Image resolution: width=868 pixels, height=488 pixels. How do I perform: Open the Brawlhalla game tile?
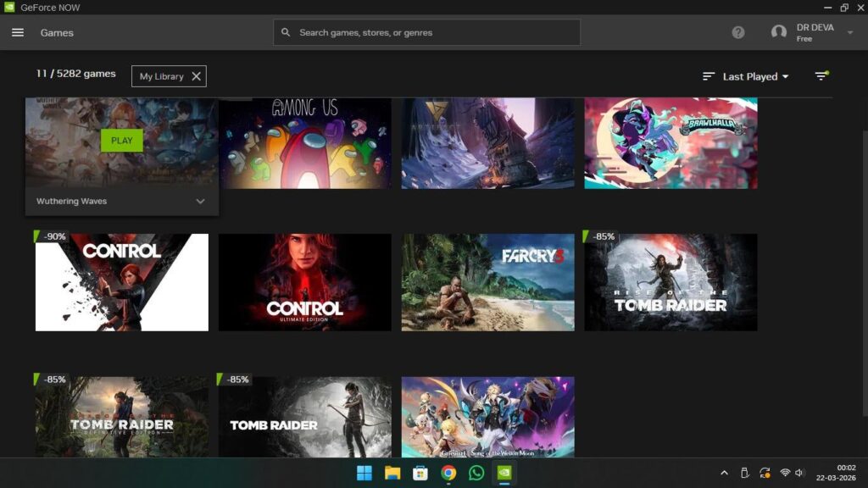tap(671, 143)
